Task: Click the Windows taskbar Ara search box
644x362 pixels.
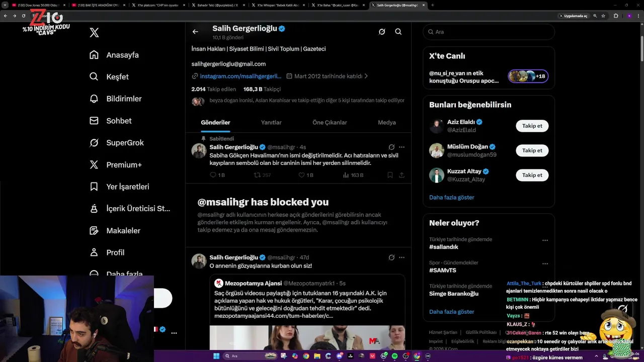Action: (x=250, y=356)
